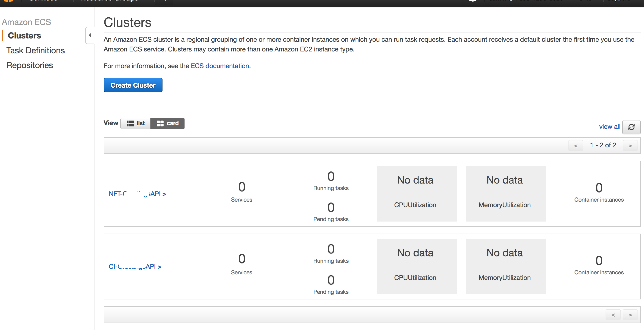Open the CI cluster link
This screenshot has height=330, width=644.
tap(135, 267)
